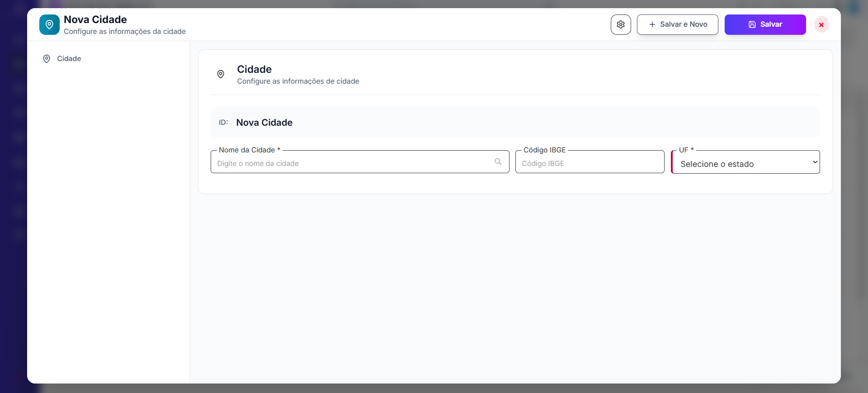Click the Nova Cidade dialog title
868x393 pixels.
tap(95, 20)
